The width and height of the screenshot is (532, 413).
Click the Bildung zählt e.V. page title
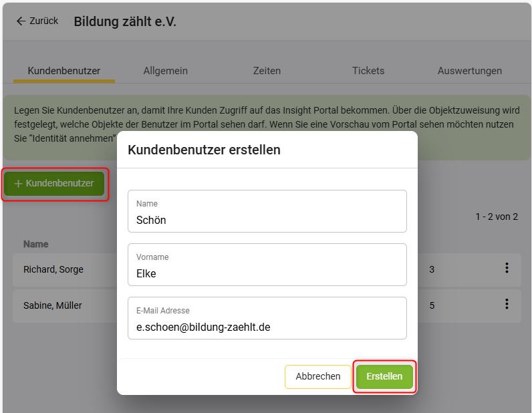[x=125, y=21]
